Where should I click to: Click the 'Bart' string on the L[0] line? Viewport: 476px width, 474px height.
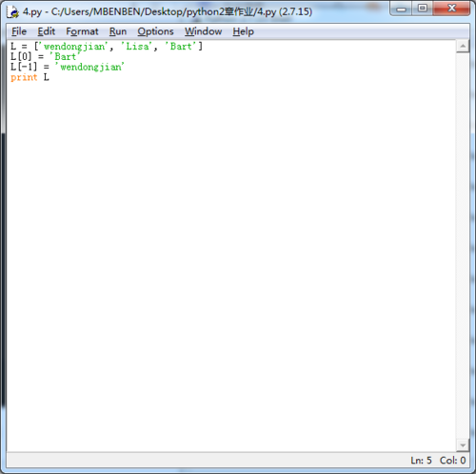[x=65, y=56]
